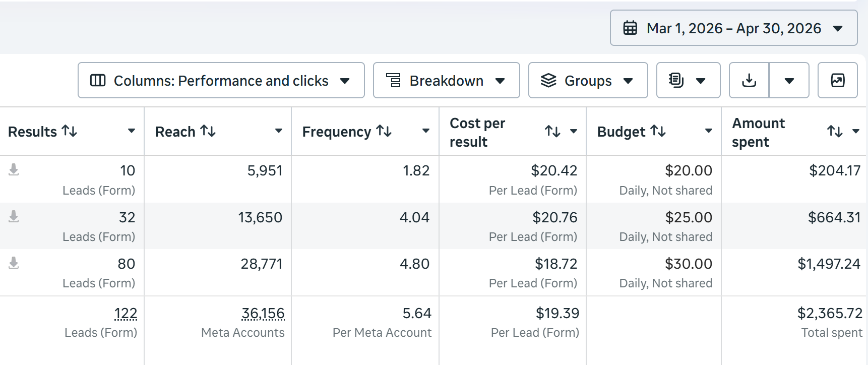868x365 pixels.
Task: Select total spent $2,365.72
Action: tap(830, 313)
